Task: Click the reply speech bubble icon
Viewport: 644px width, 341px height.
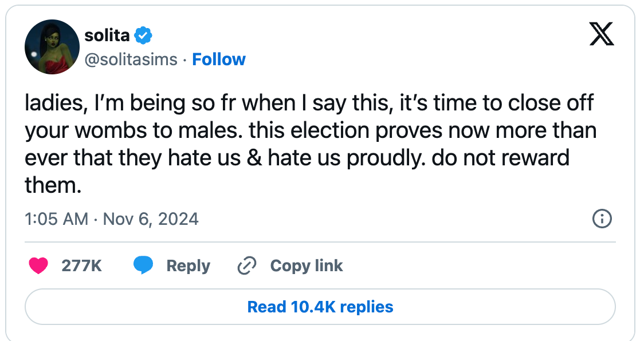Action: [143, 265]
